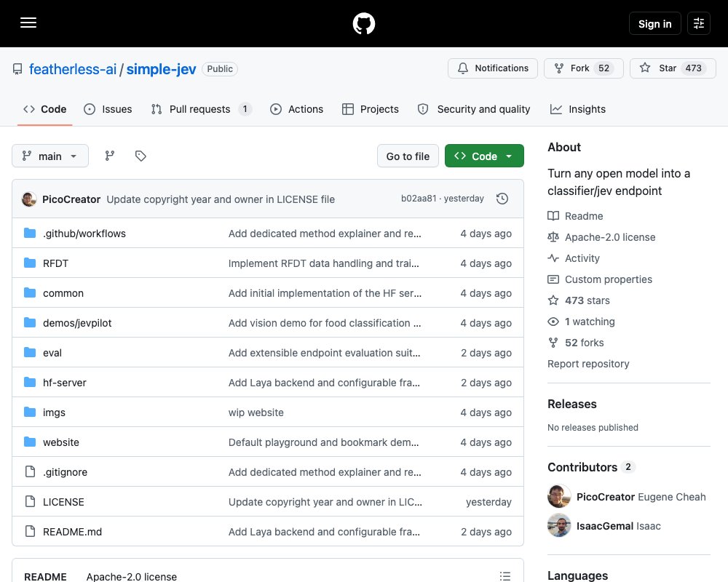
Task: Open latest commit message about LICENSE file
Action: [x=221, y=199]
